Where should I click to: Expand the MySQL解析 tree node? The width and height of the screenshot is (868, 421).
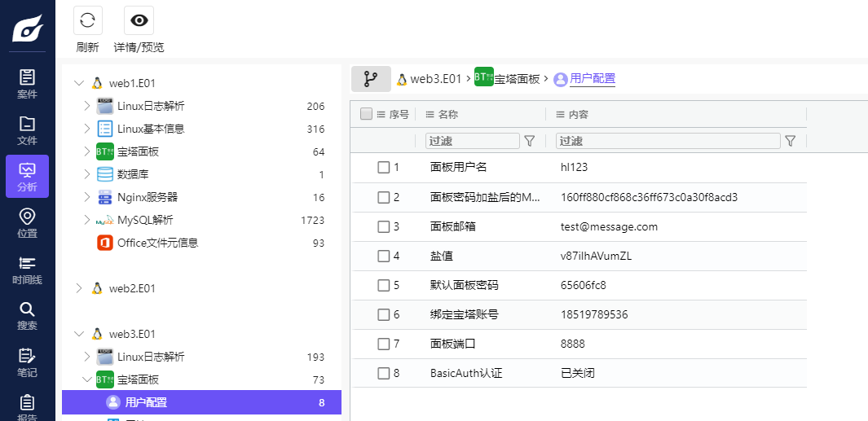tap(87, 220)
